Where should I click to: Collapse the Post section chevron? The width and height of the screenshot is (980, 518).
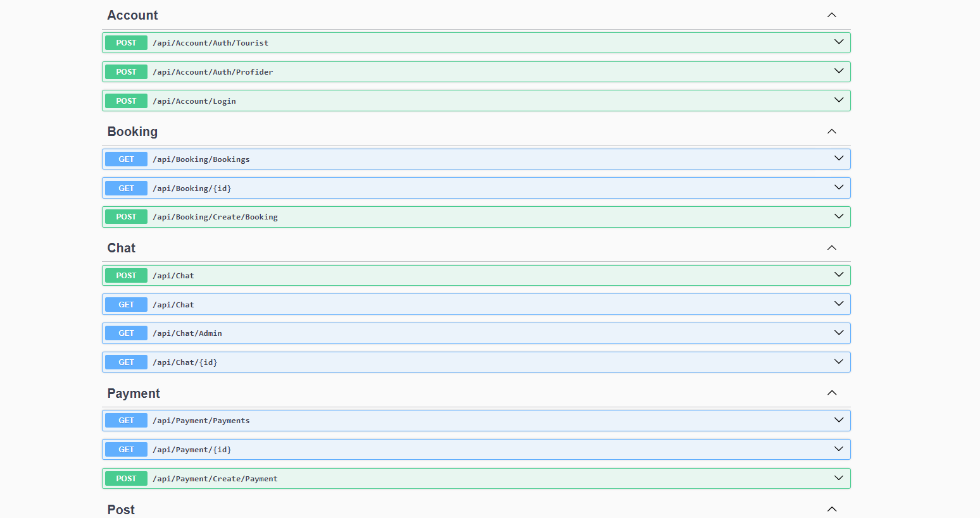tap(832, 509)
